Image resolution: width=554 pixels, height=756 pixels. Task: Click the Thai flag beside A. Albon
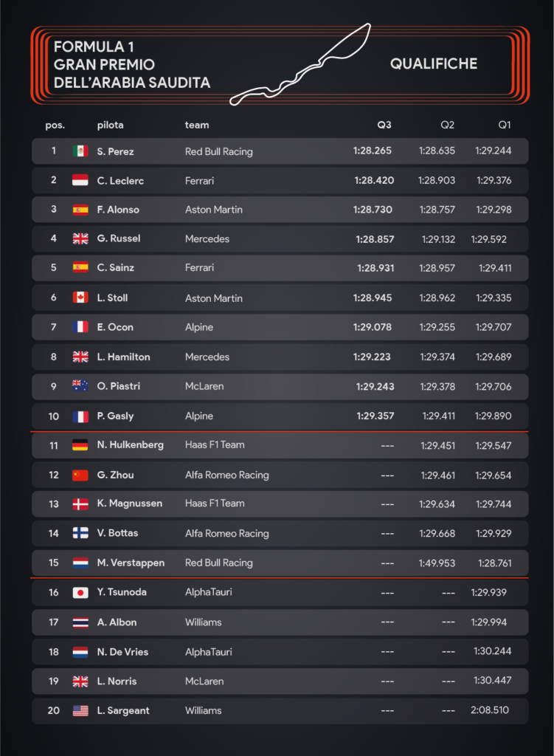pyautogui.click(x=80, y=622)
